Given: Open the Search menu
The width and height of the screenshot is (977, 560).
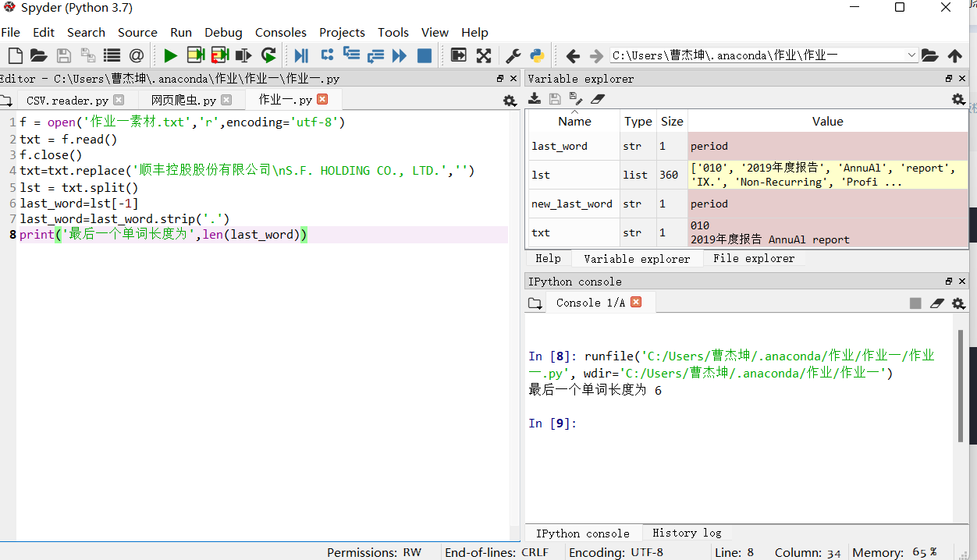Looking at the screenshot, I should tap(86, 32).
